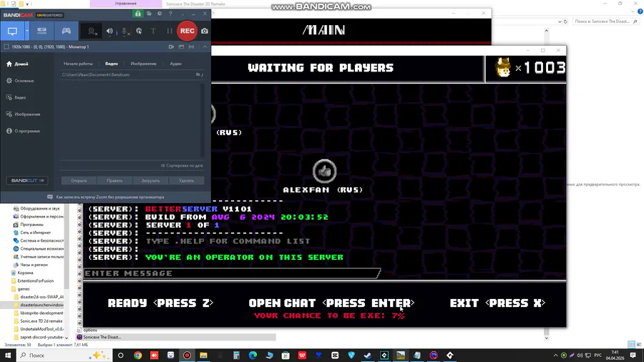The image size is (644, 362).
Task: Click the Управление ribbon tab in Explorer
Action: click(126, 4)
